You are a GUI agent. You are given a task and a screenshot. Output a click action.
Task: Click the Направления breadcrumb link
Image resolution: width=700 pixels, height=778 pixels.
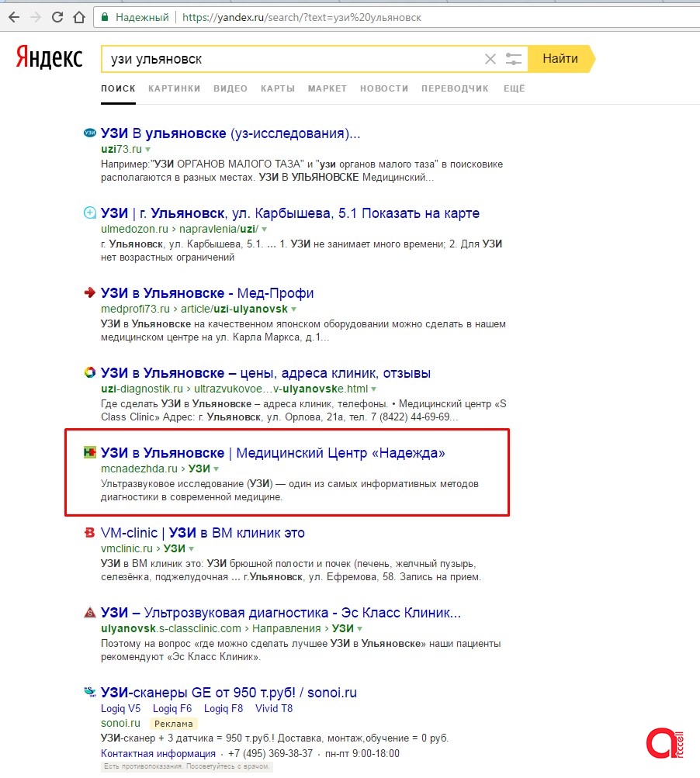(286, 628)
